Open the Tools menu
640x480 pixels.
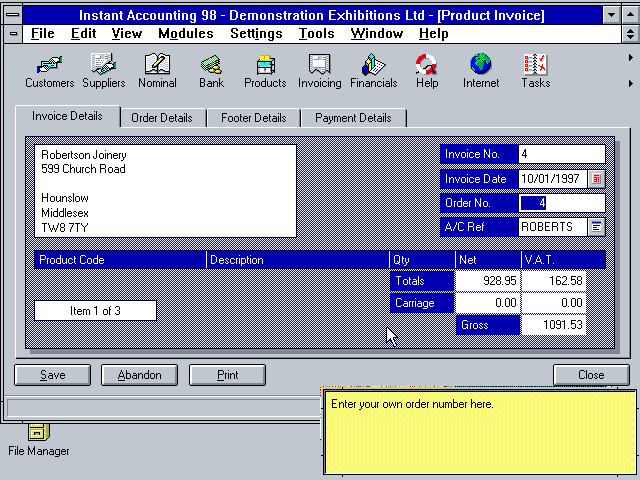click(x=316, y=33)
